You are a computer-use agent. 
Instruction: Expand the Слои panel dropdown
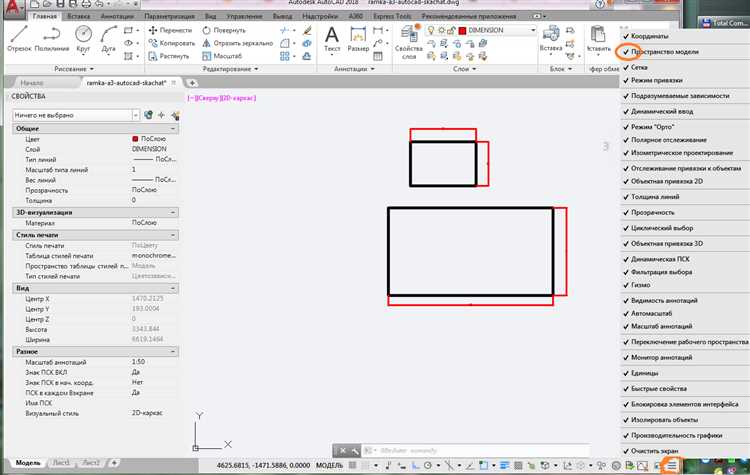(x=464, y=69)
